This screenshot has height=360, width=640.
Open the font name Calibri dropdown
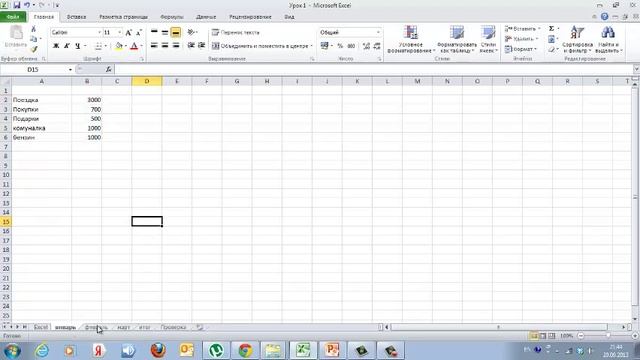[x=99, y=32]
